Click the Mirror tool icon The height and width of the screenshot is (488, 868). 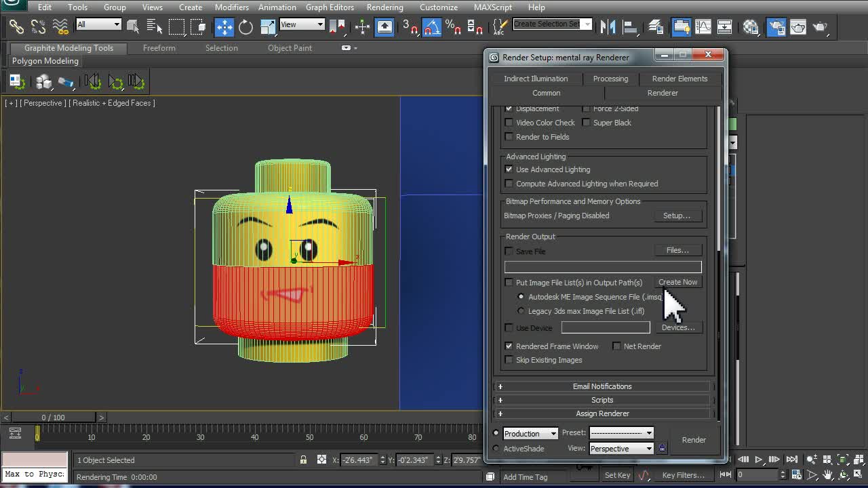608,27
